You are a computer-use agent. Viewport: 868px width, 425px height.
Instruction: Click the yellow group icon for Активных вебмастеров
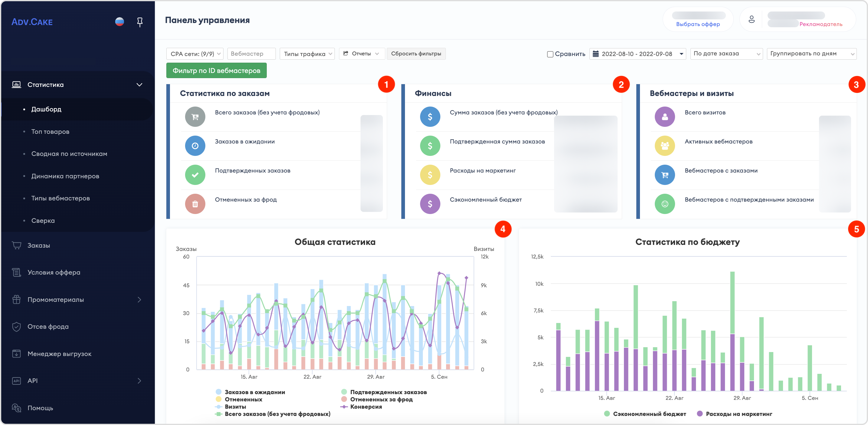point(665,146)
